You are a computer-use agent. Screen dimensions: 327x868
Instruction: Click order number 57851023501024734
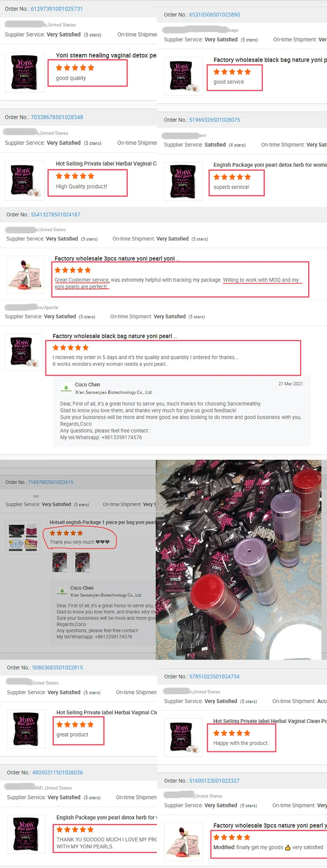pos(215,676)
